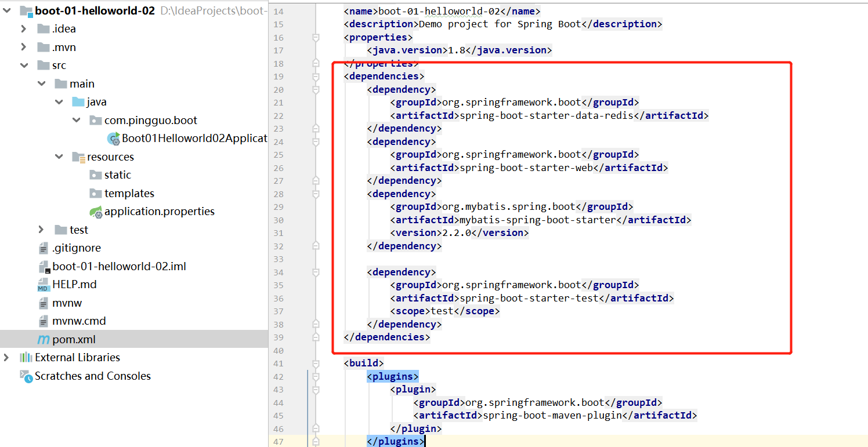Collapse the com.pingguo.boot package arrow

(x=77, y=120)
